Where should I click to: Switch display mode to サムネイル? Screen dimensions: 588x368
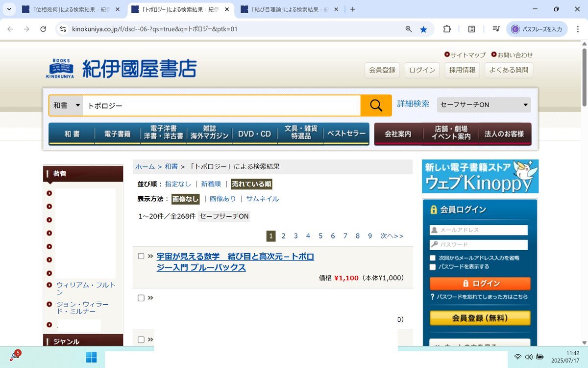(x=263, y=199)
